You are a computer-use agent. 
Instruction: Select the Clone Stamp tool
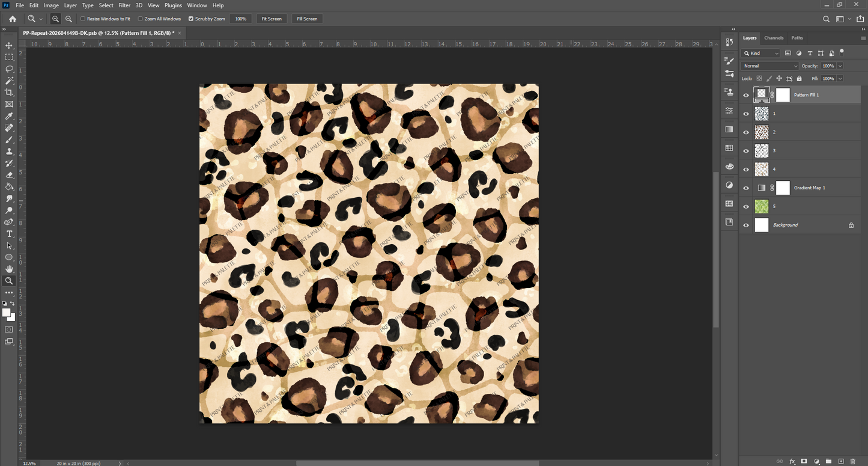point(9,152)
